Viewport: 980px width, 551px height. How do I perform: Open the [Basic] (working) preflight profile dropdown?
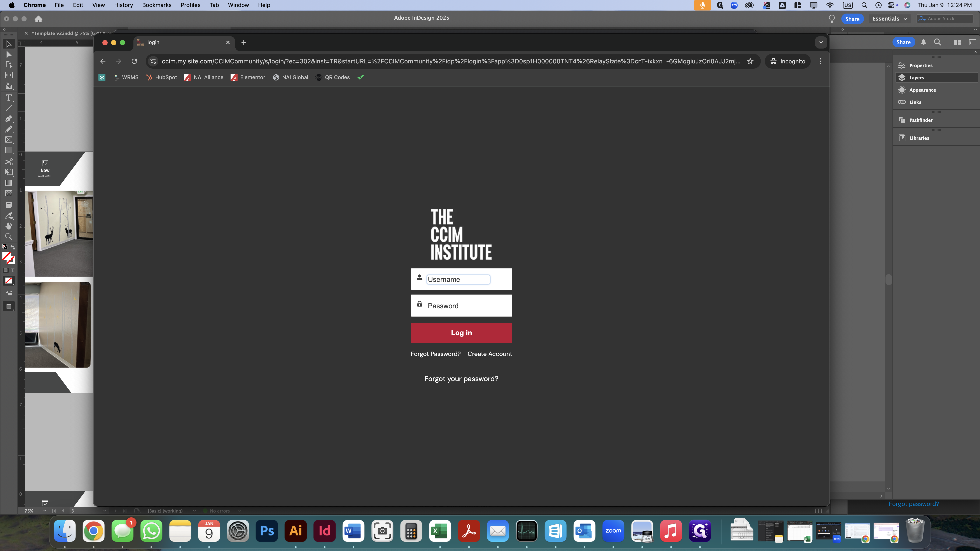(x=194, y=511)
